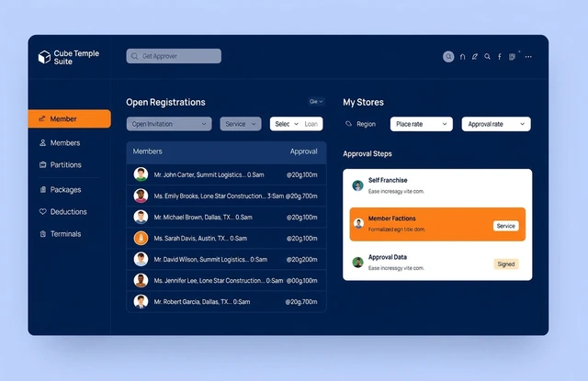The height and width of the screenshot is (381, 588).
Task: Click the Get Approver search field
Action: click(174, 56)
